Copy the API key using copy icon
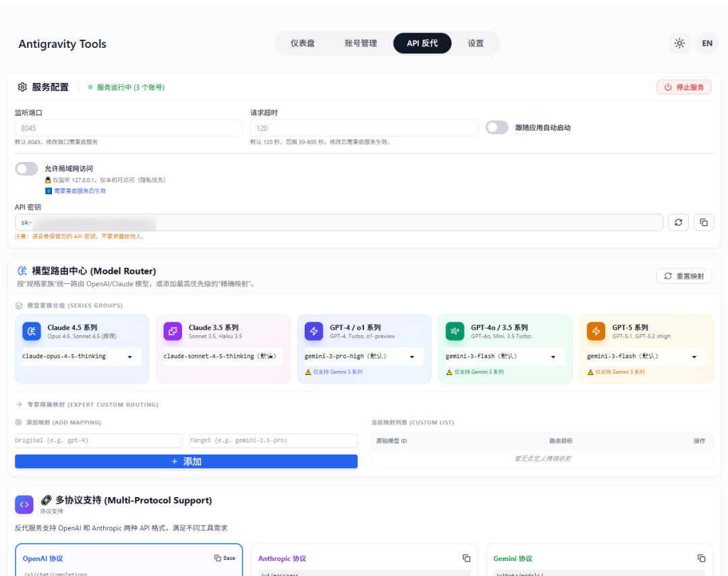 [x=703, y=222]
